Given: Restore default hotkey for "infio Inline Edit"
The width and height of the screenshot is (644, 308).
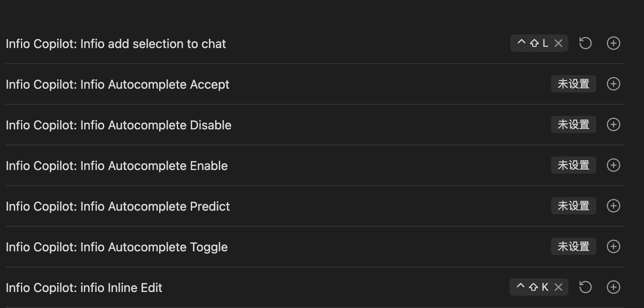Looking at the screenshot, I should click(586, 287).
